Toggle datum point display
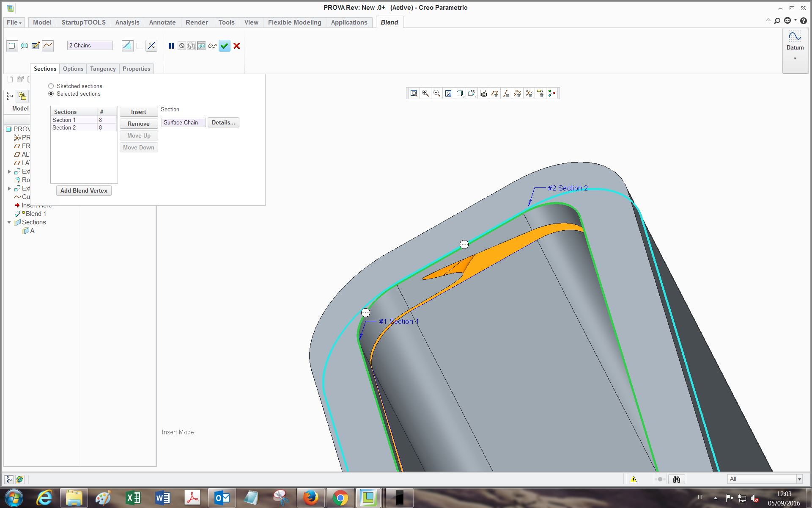This screenshot has height=508, width=812. pos(518,93)
